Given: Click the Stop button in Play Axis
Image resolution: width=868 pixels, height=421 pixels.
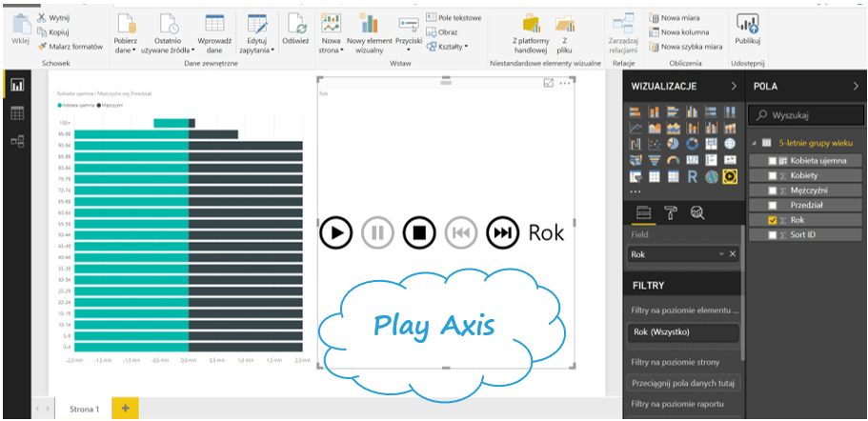Looking at the screenshot, I should 418,231.
